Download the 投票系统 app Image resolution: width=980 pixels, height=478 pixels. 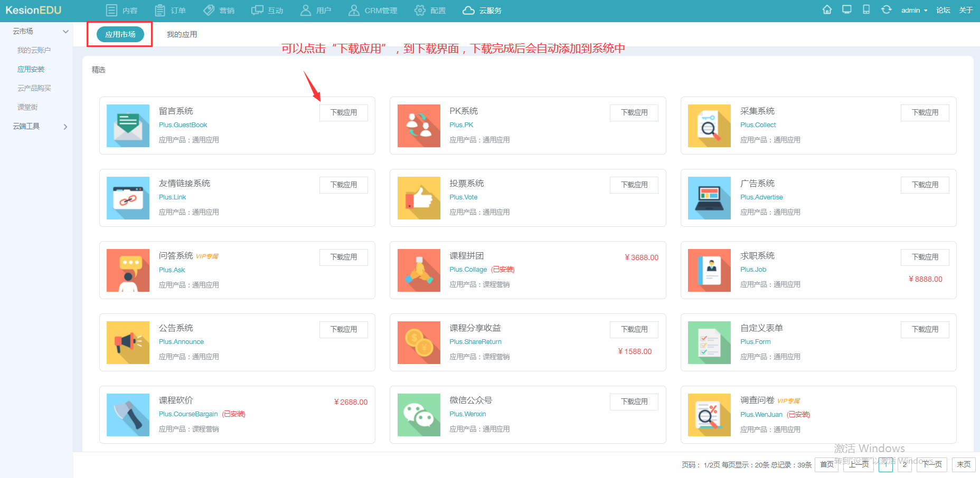tap(634, 185)
